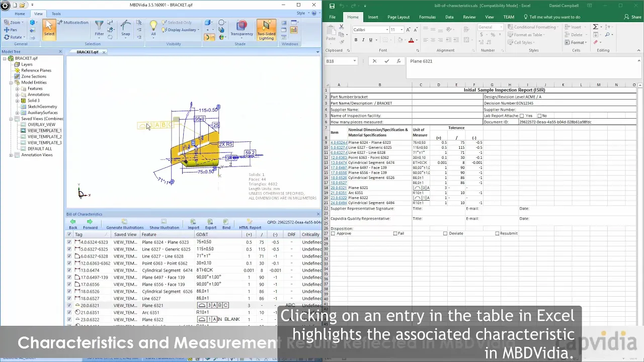644x362 pixels.
Task: Open Excel File tab
Action: [x=333, y=17]
